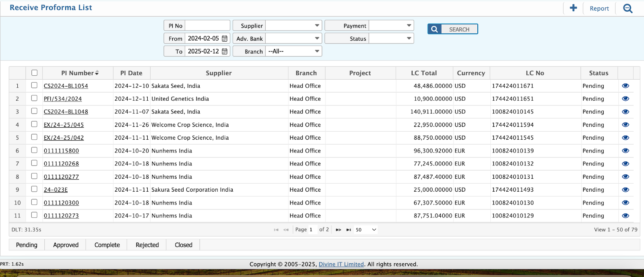Open the magnifier search icon at top right

pyautogui.click(x=628, y=8)
